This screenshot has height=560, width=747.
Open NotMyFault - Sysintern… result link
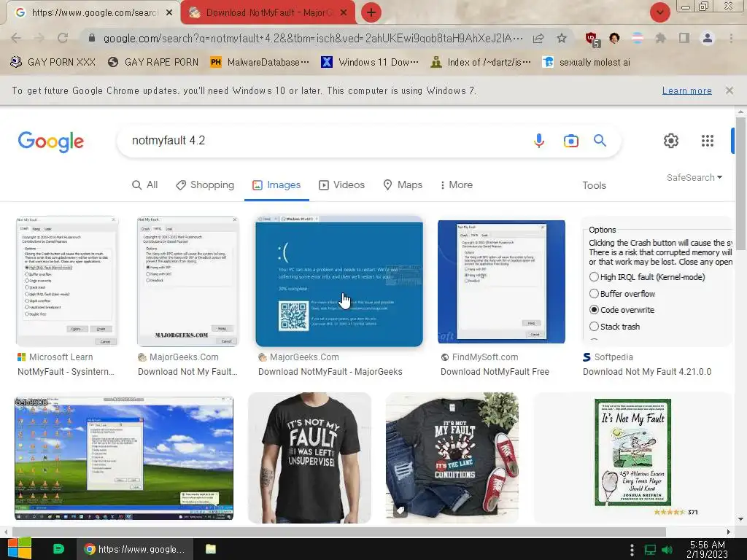(x=66, y=371)
